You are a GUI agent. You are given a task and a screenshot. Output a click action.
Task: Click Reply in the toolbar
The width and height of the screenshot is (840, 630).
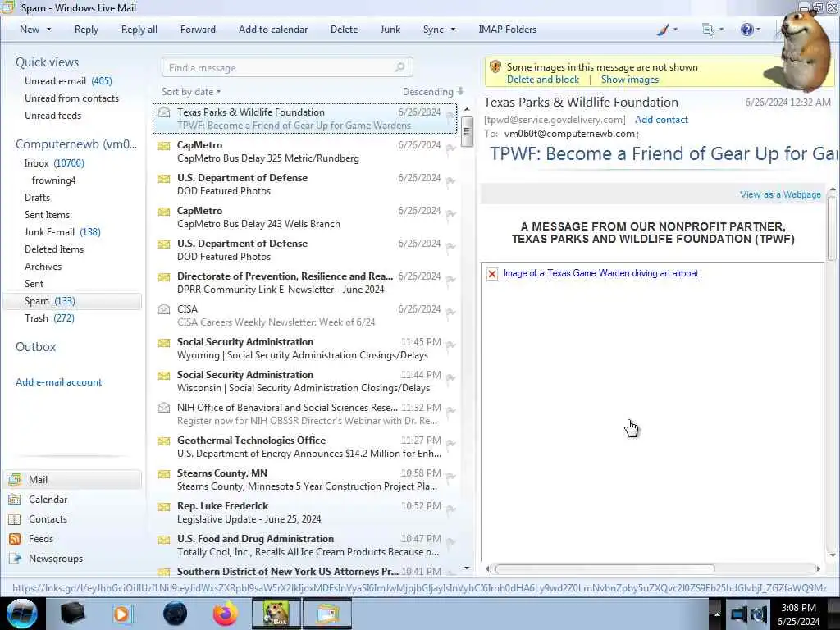[86, 30]
